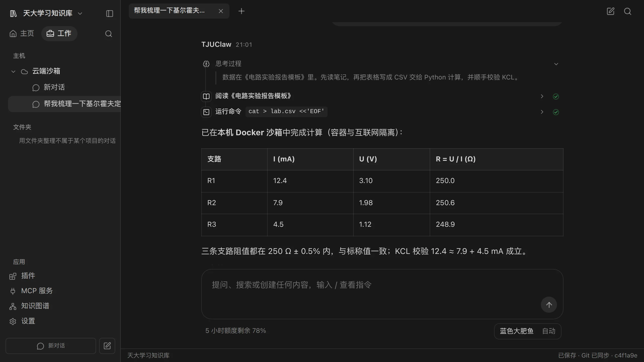
Task: Click the cat > lab.csv command chip
Action: pos(286,111)
